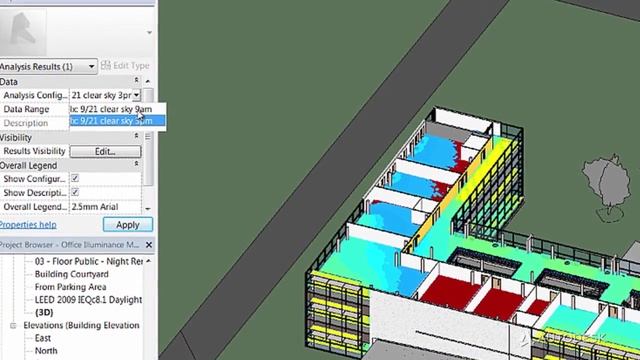The height and width of the screenshot is (360, 640).
Task: Toggle the Show Configuration checkbox
Action: tap(75, 178)
